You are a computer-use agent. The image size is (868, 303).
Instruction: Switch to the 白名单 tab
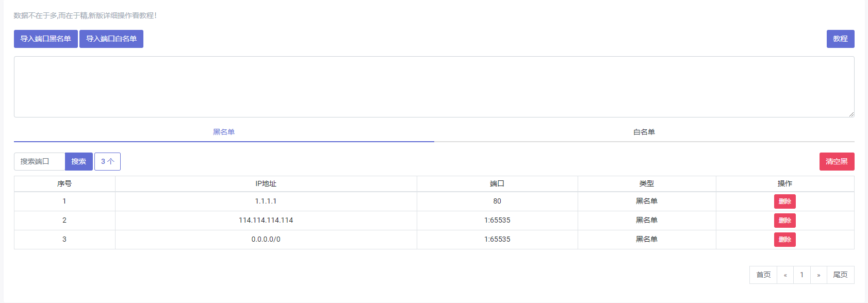point(644,132)
